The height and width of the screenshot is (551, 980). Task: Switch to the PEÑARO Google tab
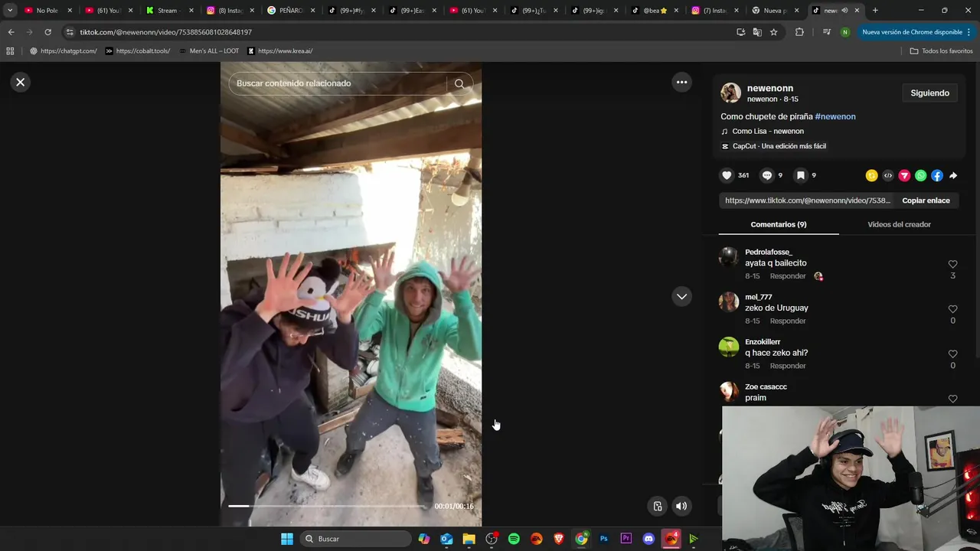(290, 10)
